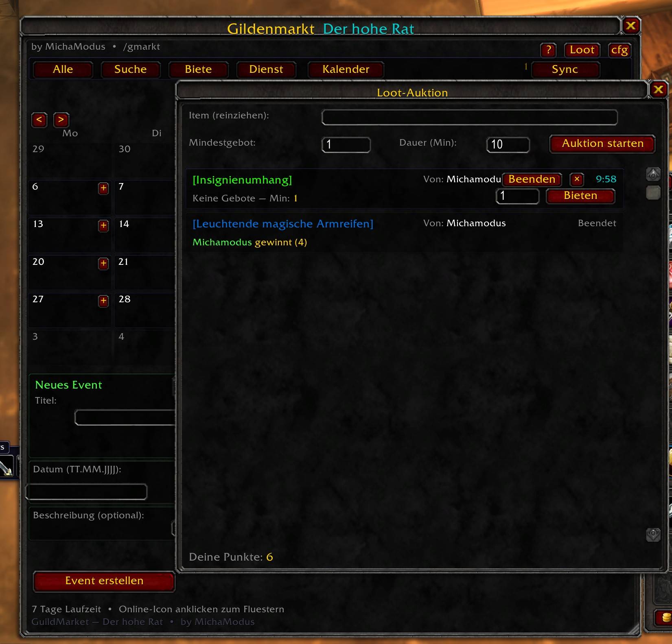Screen dimensions: 672x644
Task: Start auction with Auktion starten
Action: click(602, 144)
